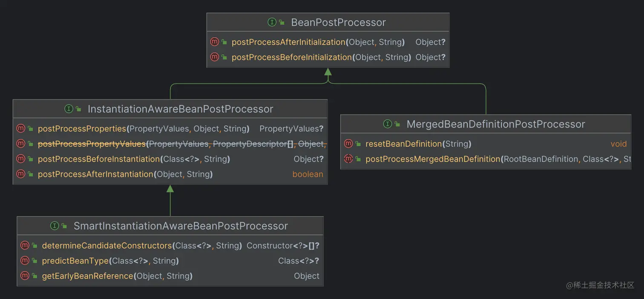Click the boolean return type of postProcessAfterInstantiation

tap(308, 174)
